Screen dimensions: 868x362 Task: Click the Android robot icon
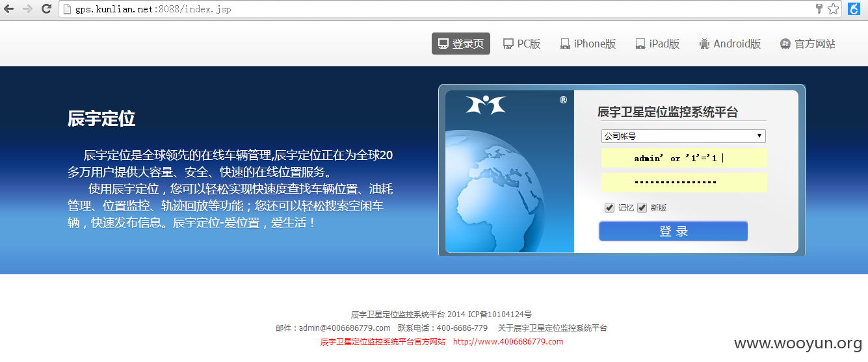click(x=704, y=44)
